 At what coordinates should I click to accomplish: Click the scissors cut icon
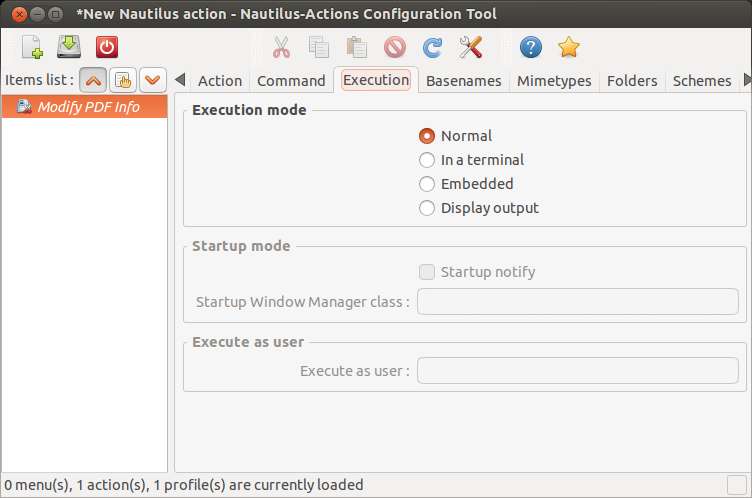click(x=281, y=47)
